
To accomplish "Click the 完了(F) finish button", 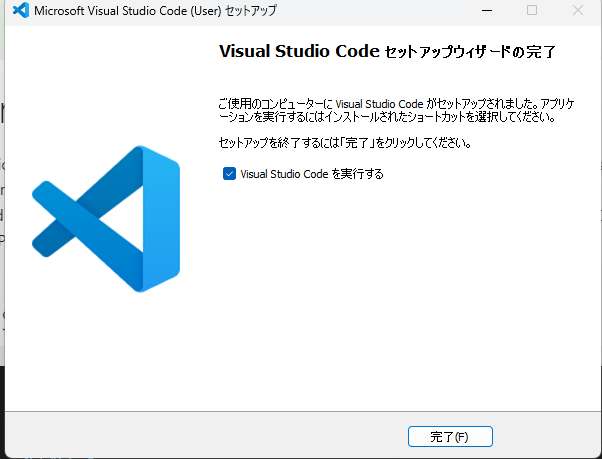I will [450, 436].
